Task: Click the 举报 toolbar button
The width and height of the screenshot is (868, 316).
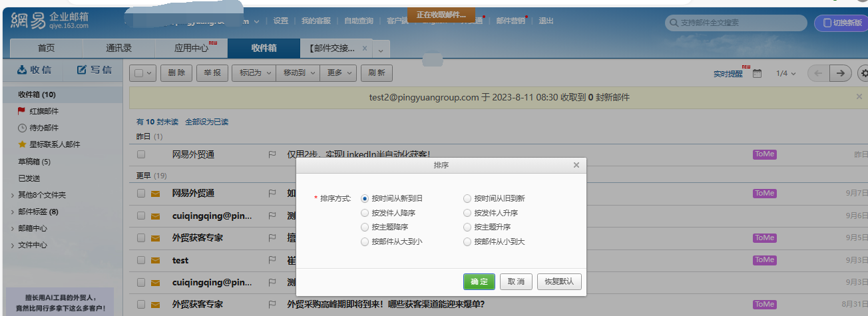Action: click(212, 73)
